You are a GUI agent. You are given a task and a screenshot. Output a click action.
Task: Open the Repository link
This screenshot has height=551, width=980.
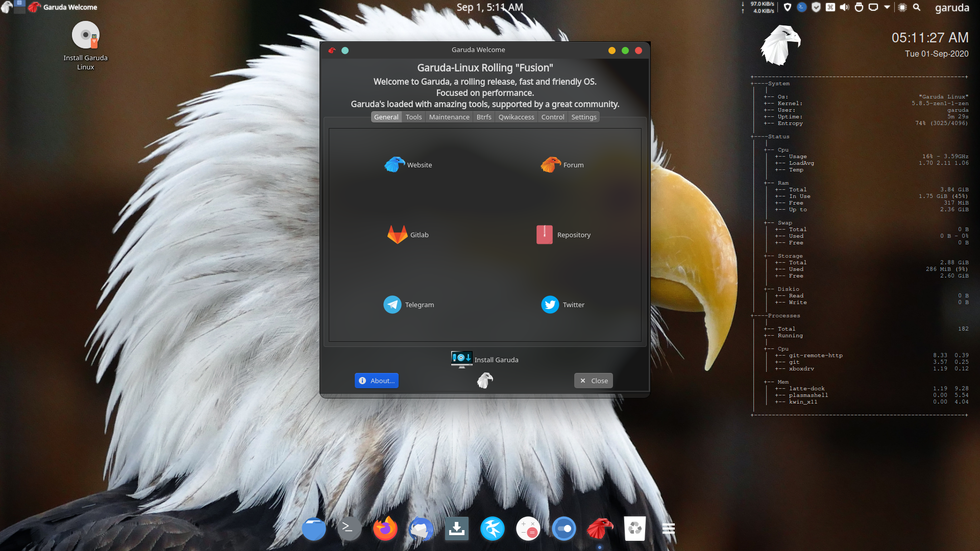(563, 235)
